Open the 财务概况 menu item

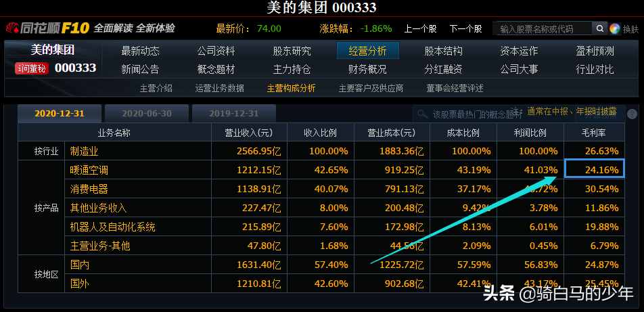(367, 69)
